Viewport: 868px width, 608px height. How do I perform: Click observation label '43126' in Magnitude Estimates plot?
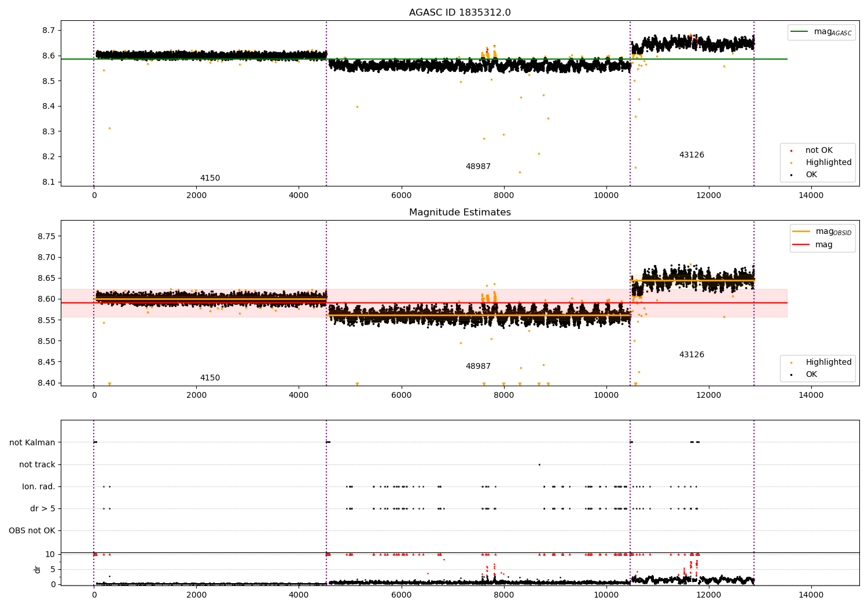coord(692,355)
